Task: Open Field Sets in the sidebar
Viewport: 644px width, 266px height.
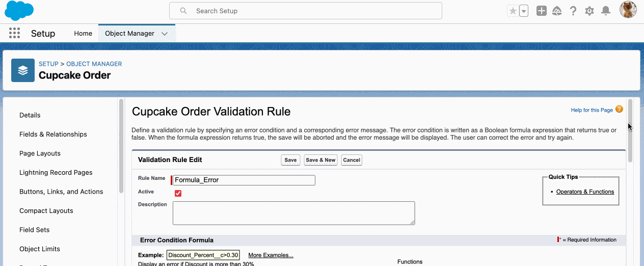Action: pyautogui.click(x=35, y=230)
